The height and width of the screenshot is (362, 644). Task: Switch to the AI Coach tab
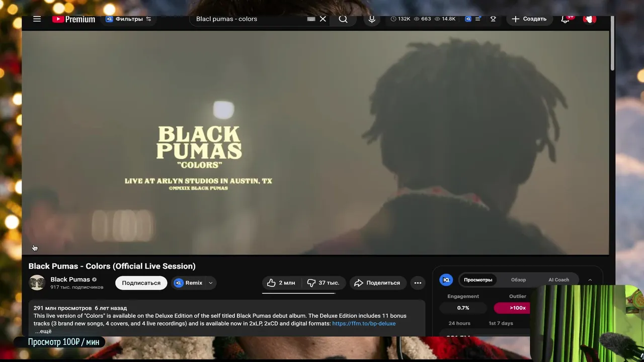558,280
